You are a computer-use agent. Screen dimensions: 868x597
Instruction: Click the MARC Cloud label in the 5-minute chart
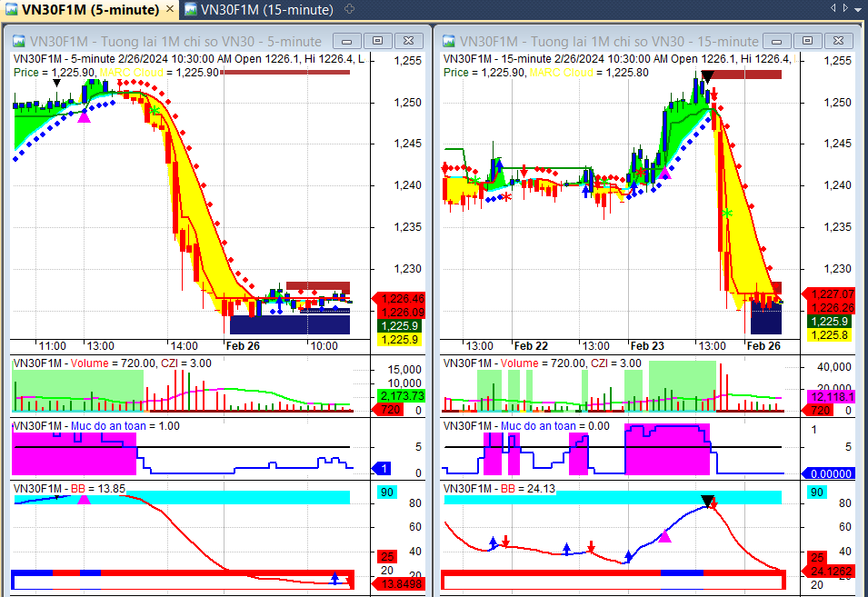point(134,73)
